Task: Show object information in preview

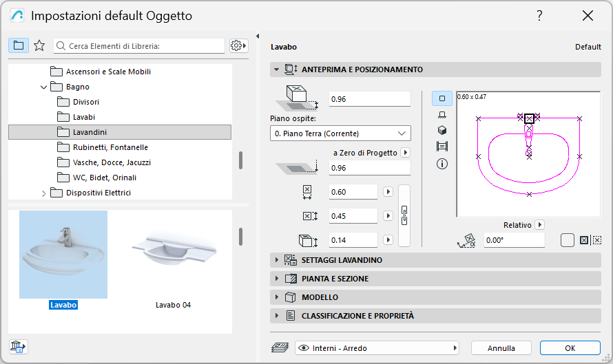Action: coord(441,164)
